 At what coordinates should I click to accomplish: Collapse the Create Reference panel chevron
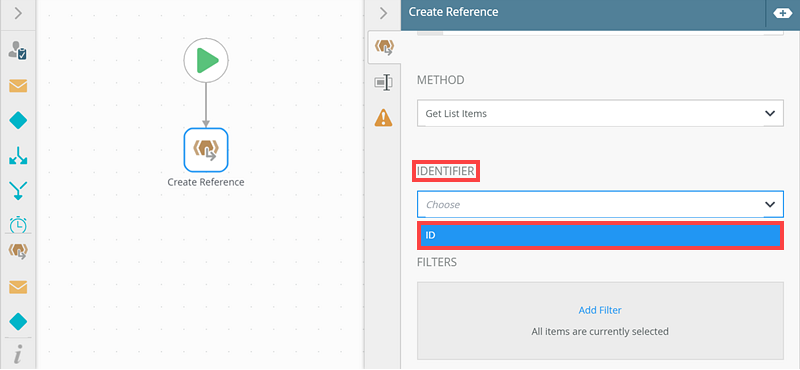click(384, 13)
